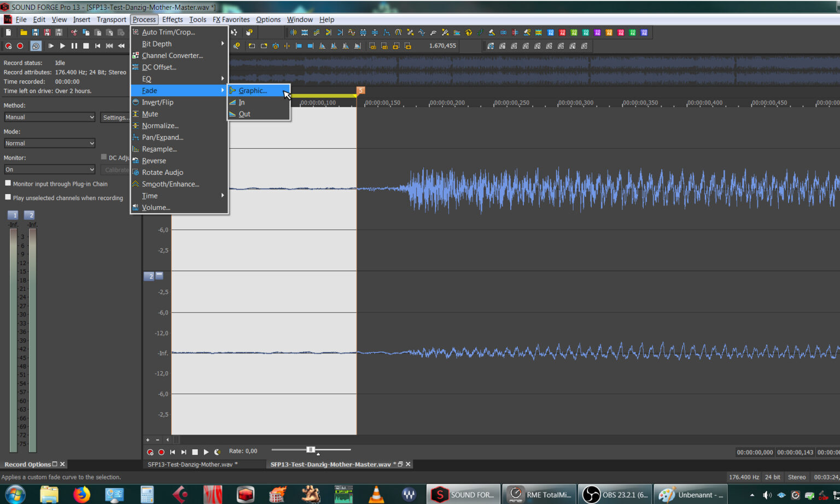Start playback in the top transport bar
The image size is (840, 504).
pyautogui.click(x=62, y=46)
